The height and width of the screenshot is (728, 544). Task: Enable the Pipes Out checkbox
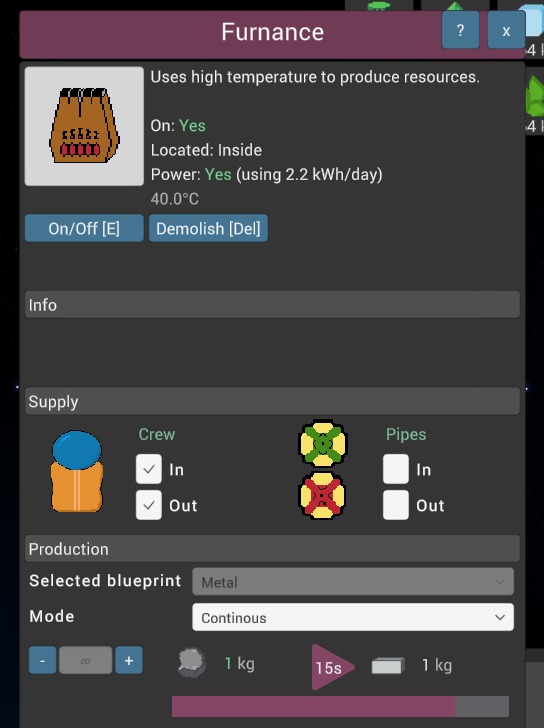pyautogui.click(x=396, y=505)
